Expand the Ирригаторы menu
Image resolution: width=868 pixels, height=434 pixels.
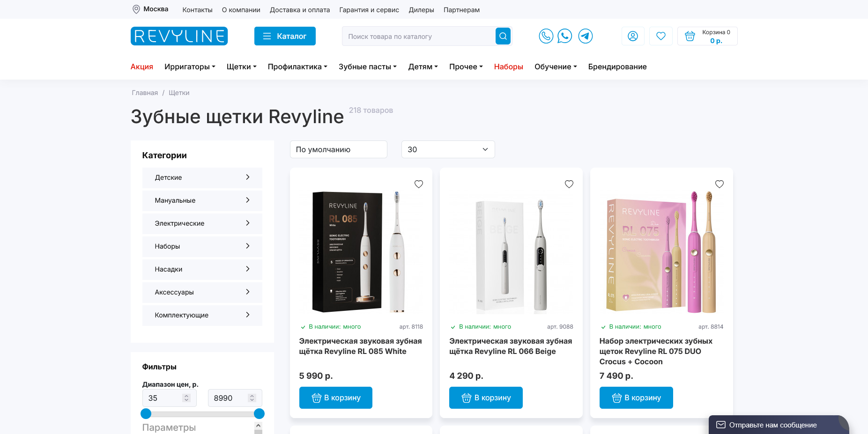tap(190, 66)
